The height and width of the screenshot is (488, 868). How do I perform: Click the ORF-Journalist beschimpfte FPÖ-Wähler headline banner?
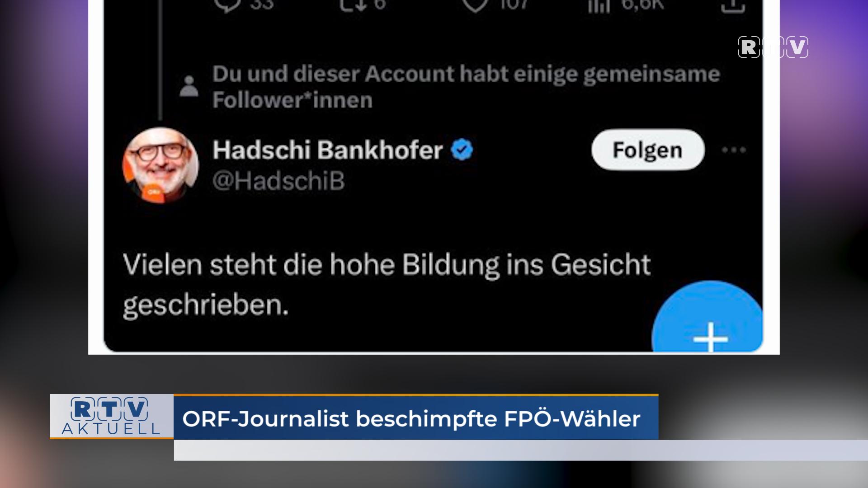click(416, 418)
